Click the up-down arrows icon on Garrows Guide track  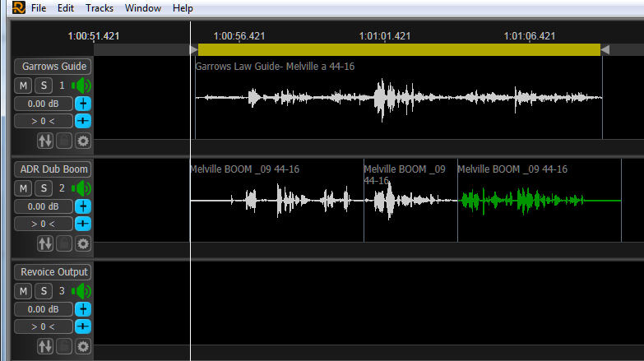[45, 141]
